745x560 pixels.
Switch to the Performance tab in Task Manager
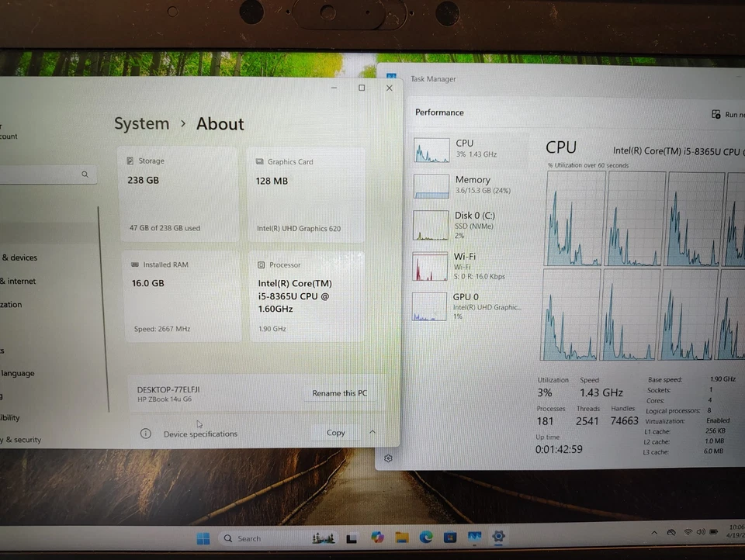pos(439,112)
